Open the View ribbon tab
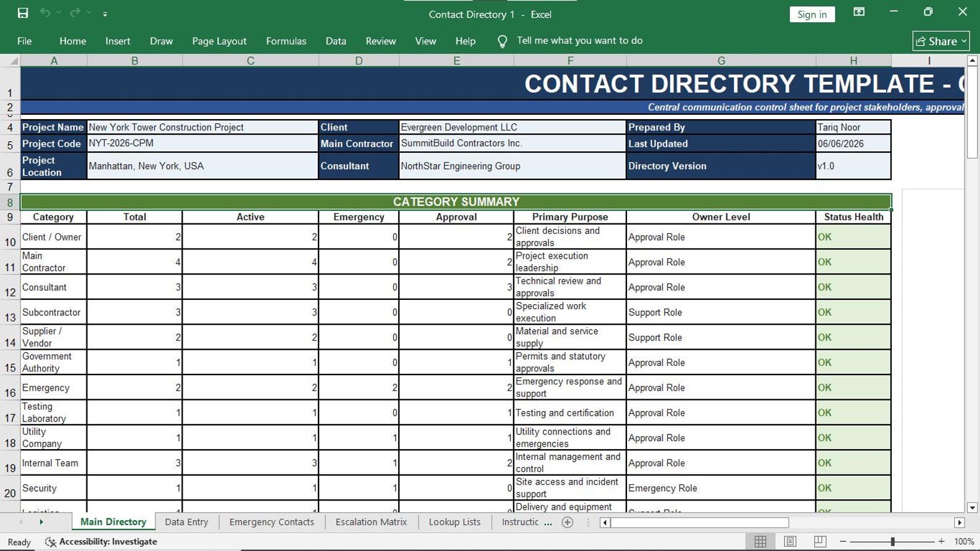The width and height of the screenshot is (980, 551). click(x=425, y=41)
